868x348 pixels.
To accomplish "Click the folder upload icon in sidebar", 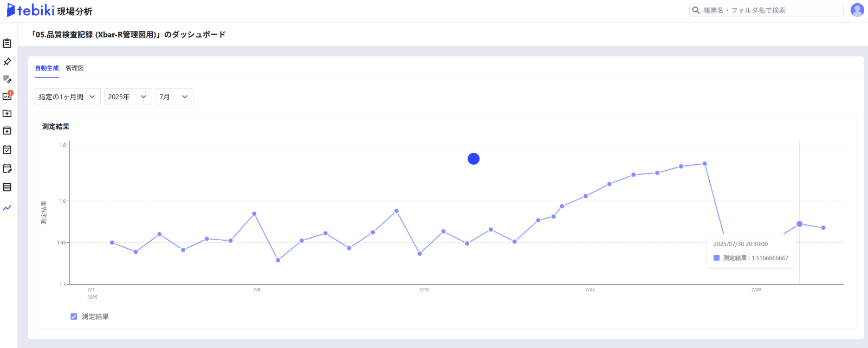I will click(7, 114).
